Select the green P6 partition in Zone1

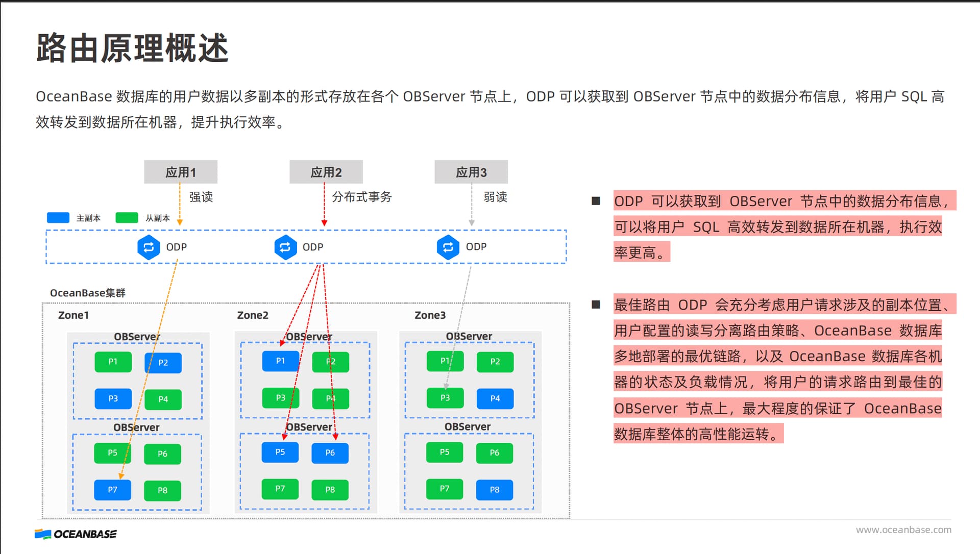coord(162,454)
